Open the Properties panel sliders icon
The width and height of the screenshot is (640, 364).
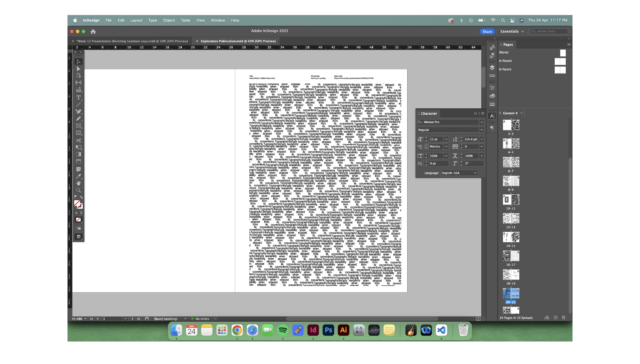pyautogui.click(x=492, y=88)
